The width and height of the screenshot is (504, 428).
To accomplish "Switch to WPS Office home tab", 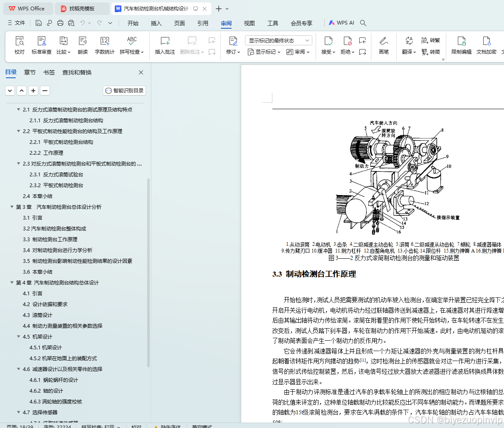I will (x=28, y=8).
